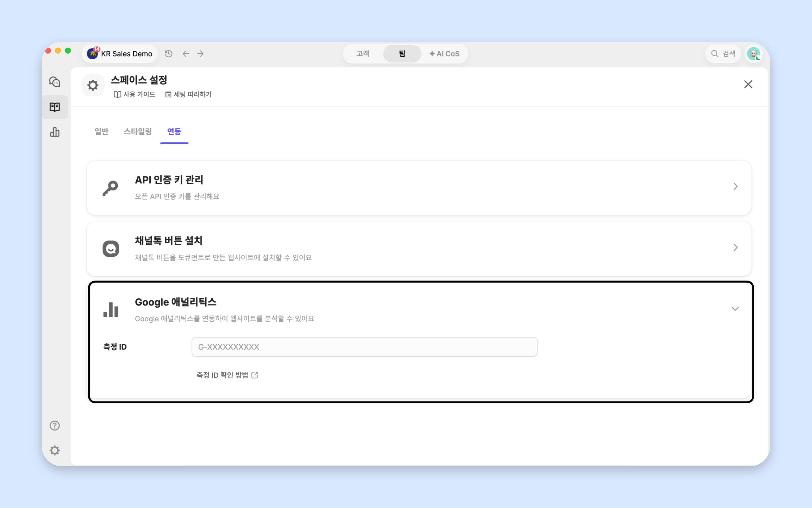Click the 채널톡 버튼을 도큐먼트로 description text

pos(223,258)
